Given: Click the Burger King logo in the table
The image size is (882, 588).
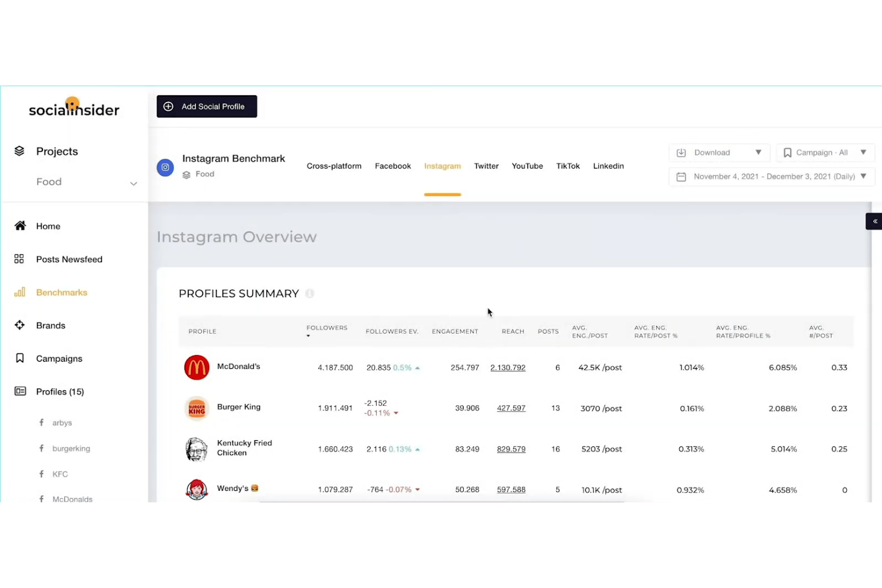Looking at the screenshot, I should (x=197, y=408).
